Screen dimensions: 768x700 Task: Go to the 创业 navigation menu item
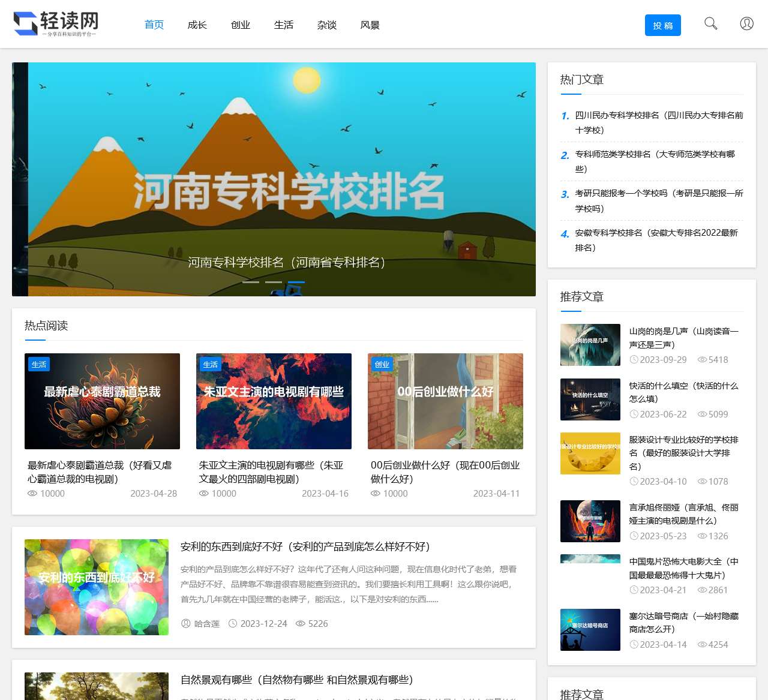pyautogui.click(x=241, y=25)
